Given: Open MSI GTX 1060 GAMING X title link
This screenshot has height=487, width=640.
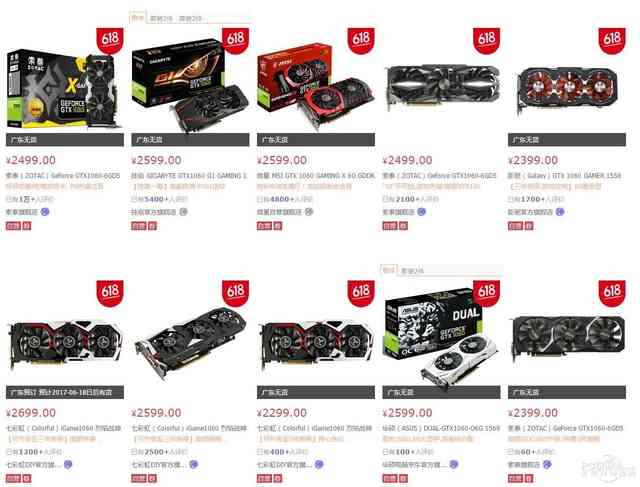Looking at the screenshot, I should [316, 176].
